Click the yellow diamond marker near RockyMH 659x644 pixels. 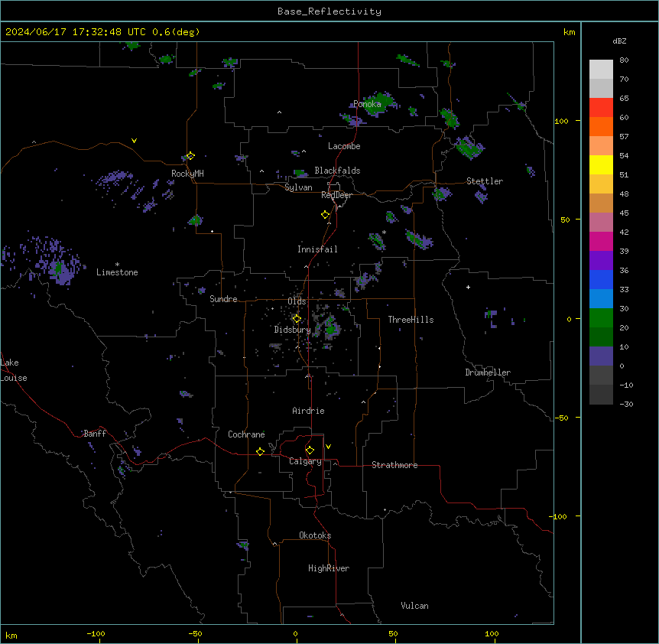190,156
